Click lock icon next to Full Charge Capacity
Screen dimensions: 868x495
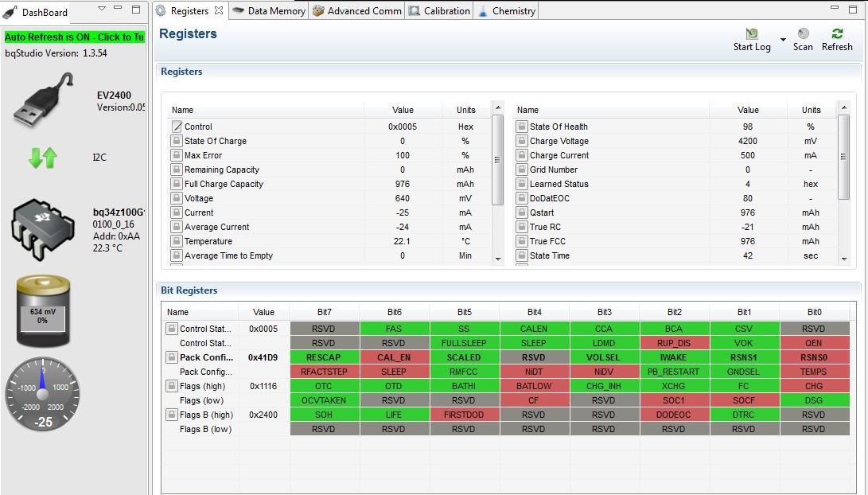pyautogui.click(x=176, y=184)
